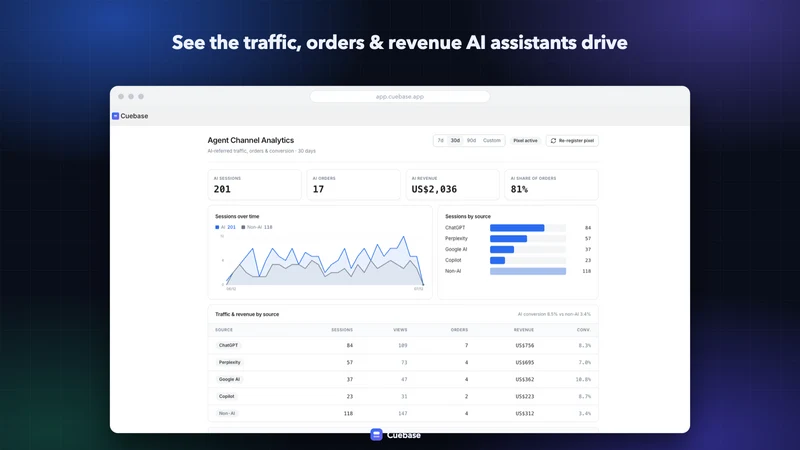Click the Cuebase name in the header
This screenshot has height=450, width=800.
(x=134, y=116)
